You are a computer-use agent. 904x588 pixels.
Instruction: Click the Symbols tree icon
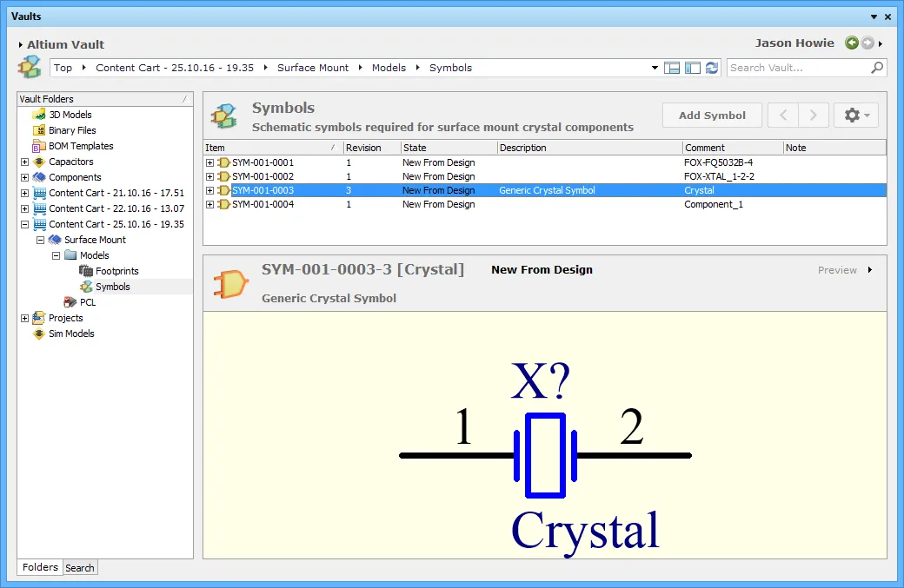[86, 287]
